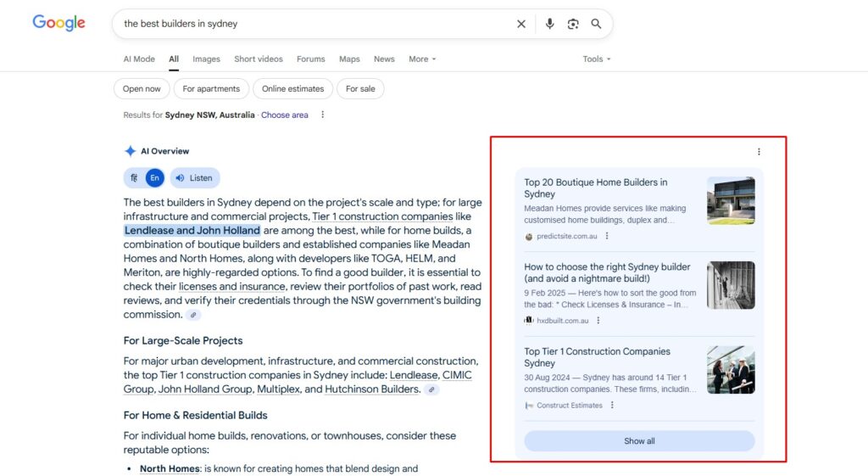868x476 pixels.
Task: Switch to the Images tab
Action: click(206, 59)
